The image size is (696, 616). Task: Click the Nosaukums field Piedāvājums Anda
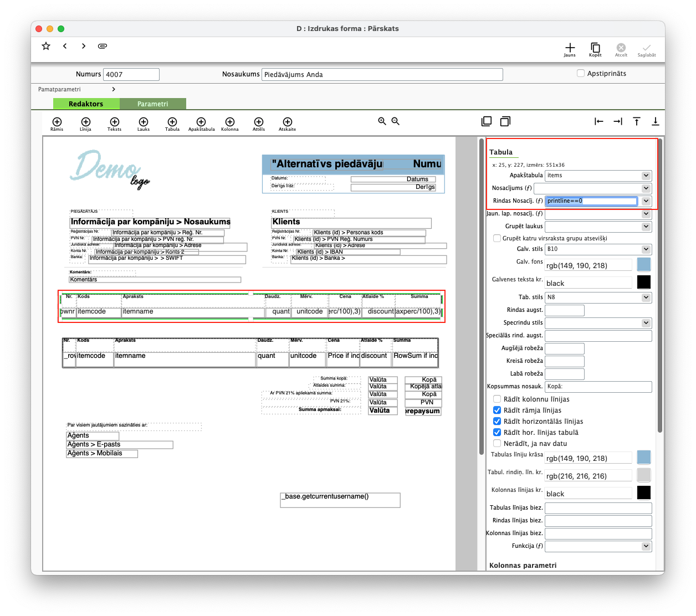pos(382,74)
